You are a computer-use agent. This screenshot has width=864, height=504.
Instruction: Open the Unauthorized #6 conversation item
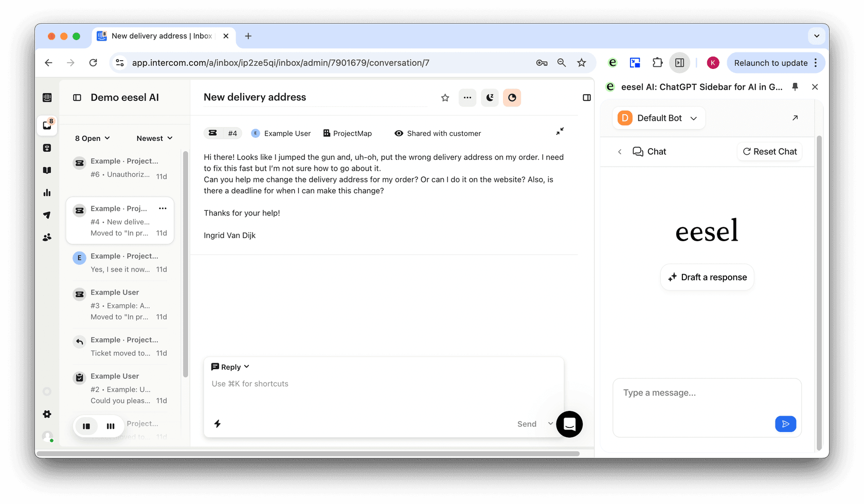coord(120,168)
